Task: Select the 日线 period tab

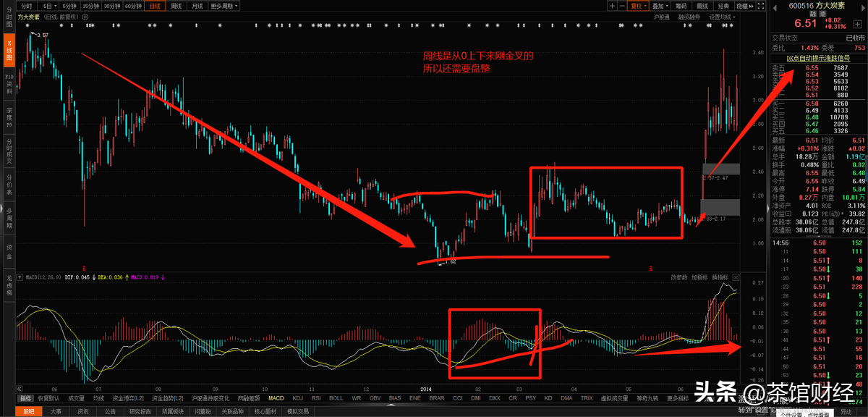Action: (155, 6)
